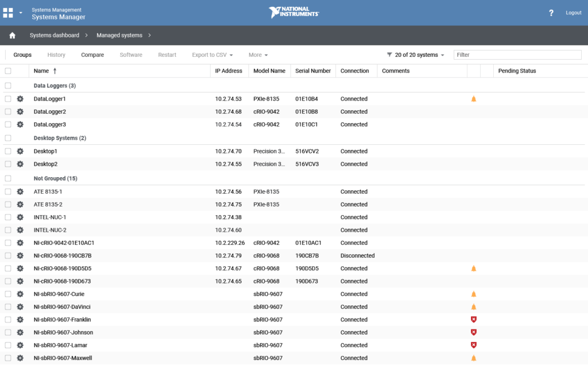Open the NI-sbRIO-9607-Lamar system name
This screenshot has height=368, width=588.
[x=60, y=345]
